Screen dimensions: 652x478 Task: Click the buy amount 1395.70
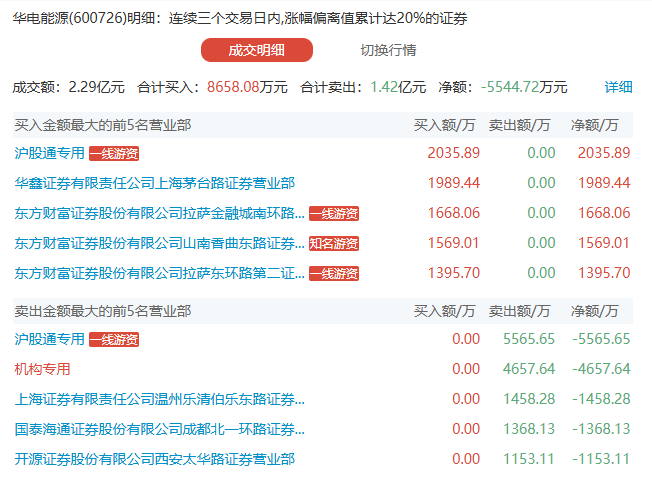454,273
